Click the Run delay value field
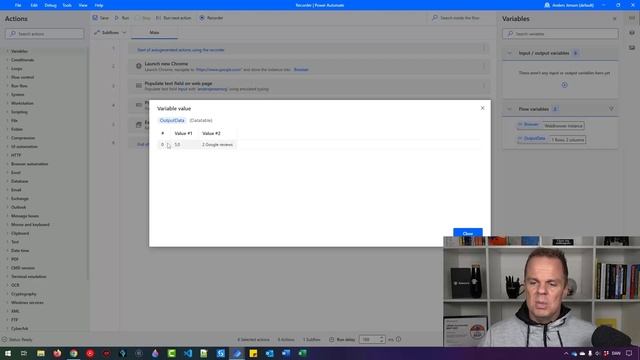The height and width of the screenshot is (360, 640). 369,340
